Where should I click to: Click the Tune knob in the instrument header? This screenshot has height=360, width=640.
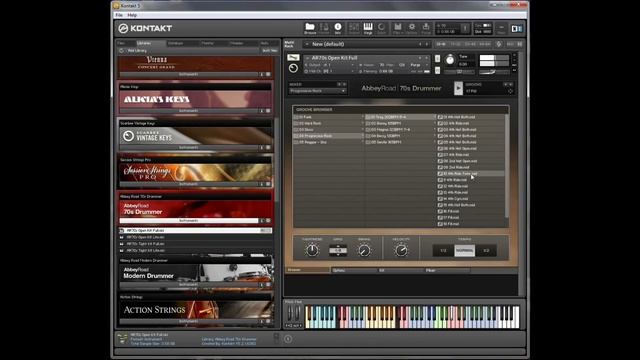450,60
